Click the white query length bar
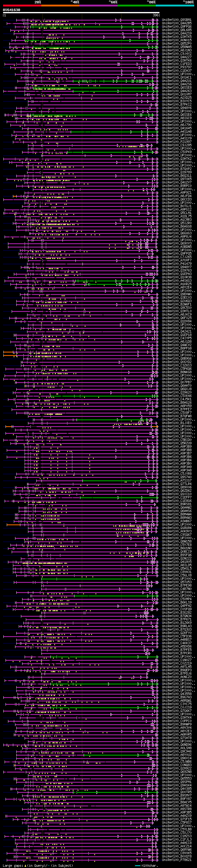Screen dimensions: 197x868 [x=81, y=13]
